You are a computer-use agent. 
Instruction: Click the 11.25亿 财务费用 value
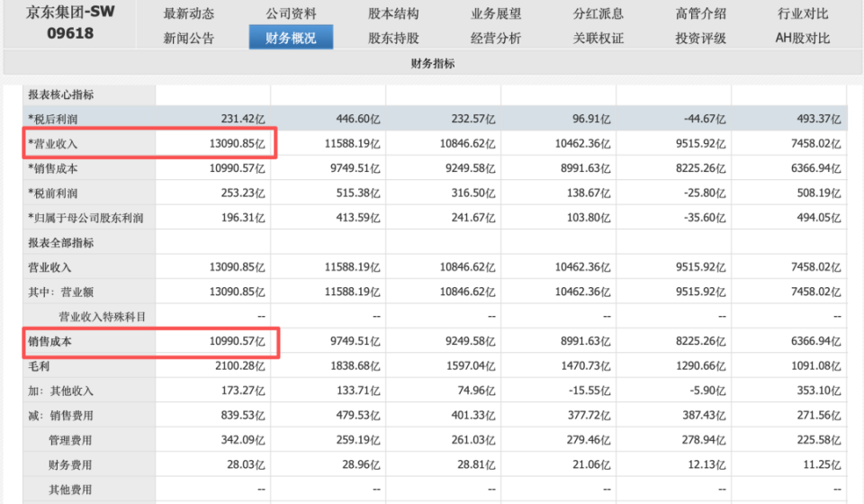[x=822, y=465]
